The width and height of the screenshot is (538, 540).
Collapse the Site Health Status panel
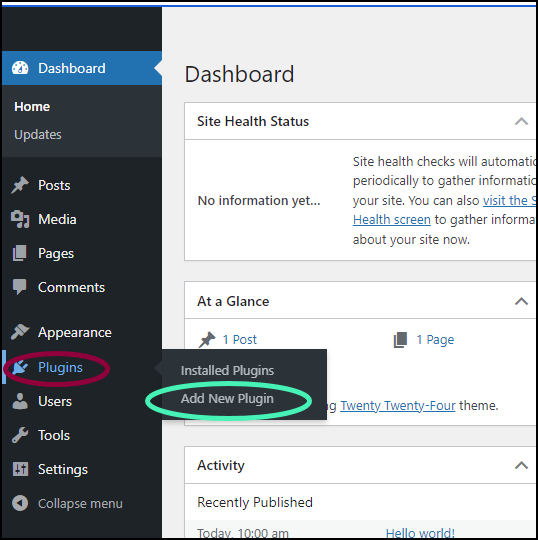(x=521, y=121)
